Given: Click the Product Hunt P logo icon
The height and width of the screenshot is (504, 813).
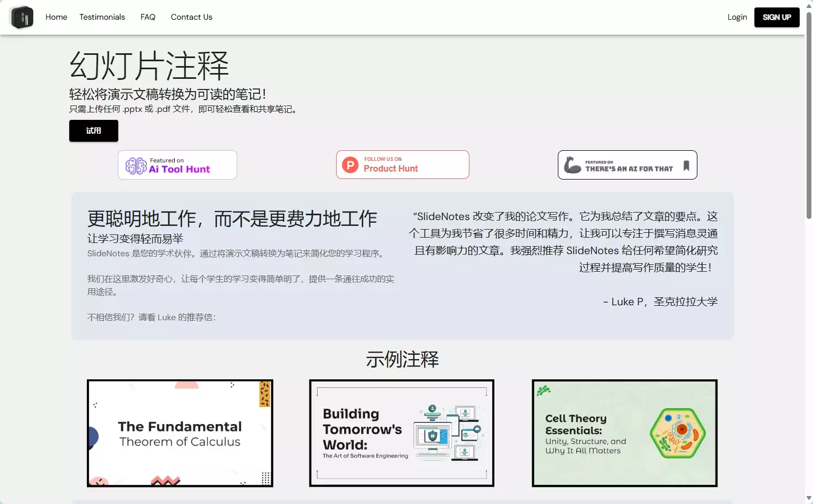Looking at the screenshot, I should point(351,165).
